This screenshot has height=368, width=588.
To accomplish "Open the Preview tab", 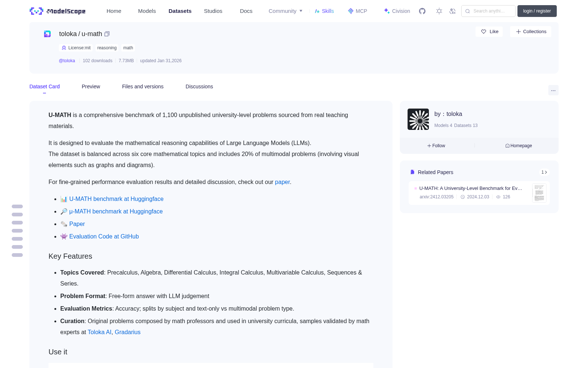I will pos(91,86).
